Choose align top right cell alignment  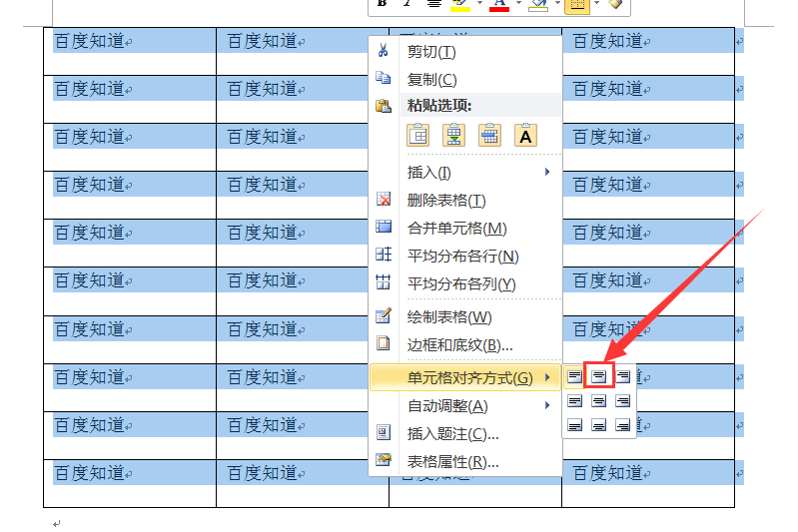(x=622, y=376)
